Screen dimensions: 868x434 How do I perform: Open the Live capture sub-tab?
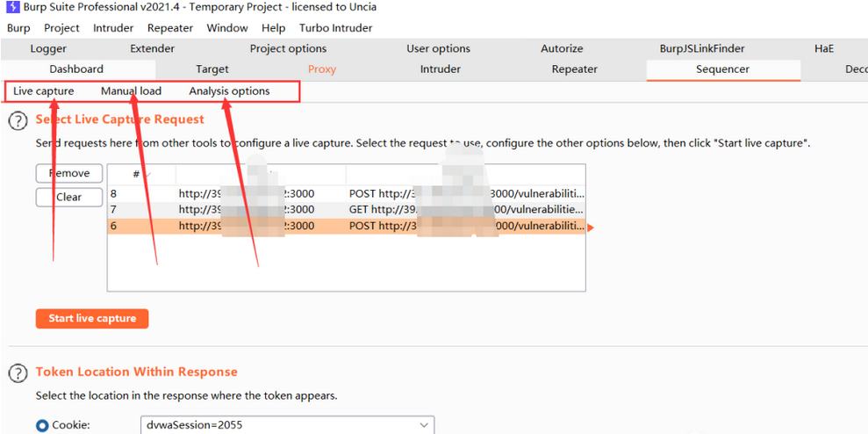43,91
